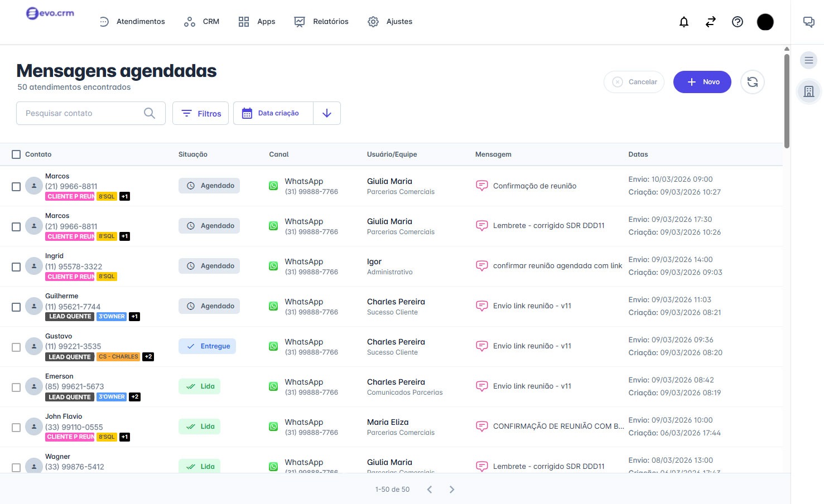Click message icon beside CONFIRMAÇÃO DE REUNIÃO COM B...

(481, 427)
